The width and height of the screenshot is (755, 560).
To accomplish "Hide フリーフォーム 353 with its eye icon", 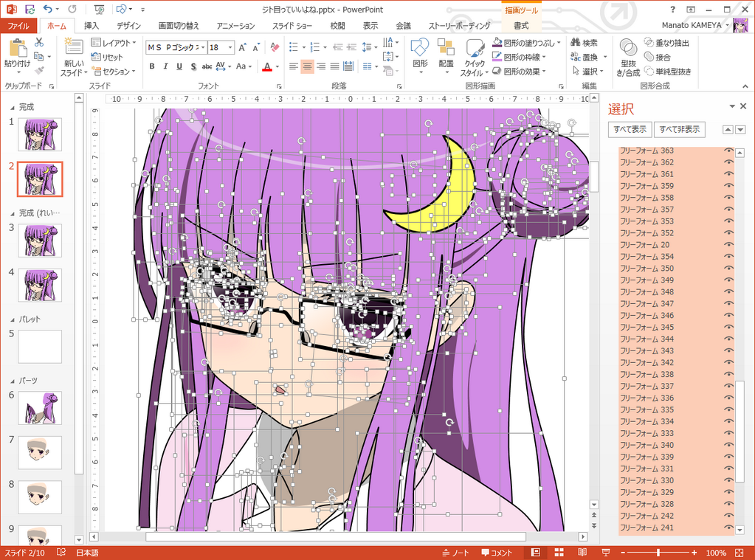I will [x=728, y=221].
